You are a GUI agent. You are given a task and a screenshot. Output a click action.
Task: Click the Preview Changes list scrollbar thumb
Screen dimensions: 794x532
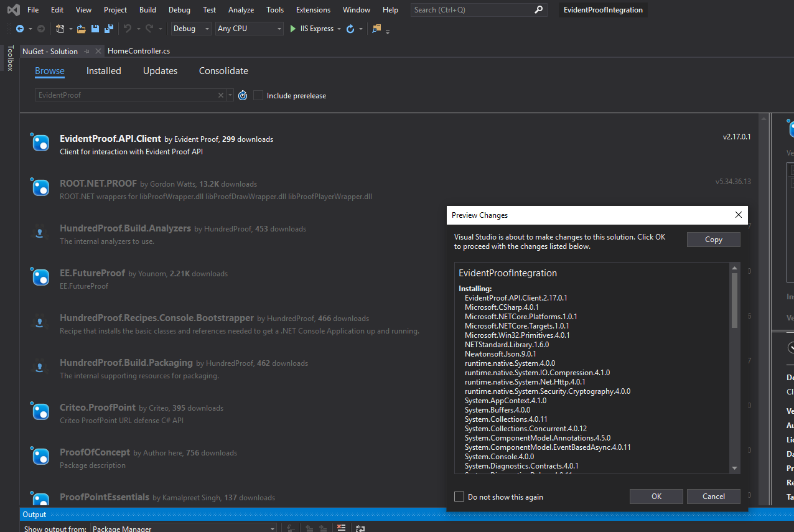point(734,301)
